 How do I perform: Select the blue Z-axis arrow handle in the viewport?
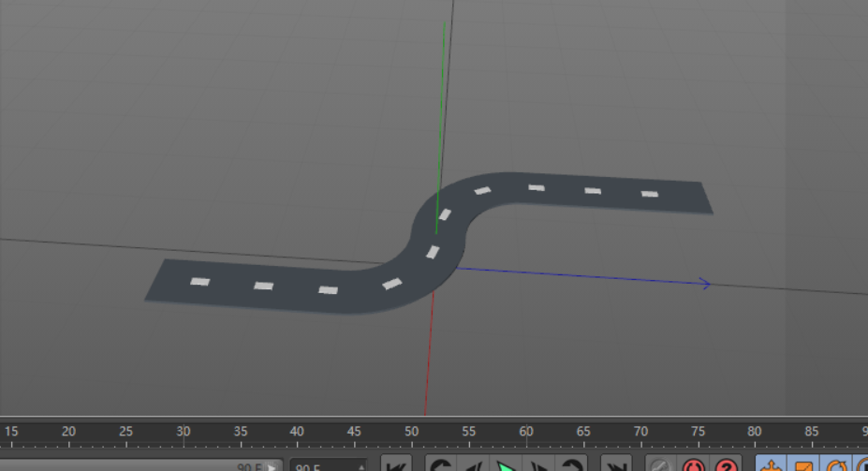tap(705, 284)
